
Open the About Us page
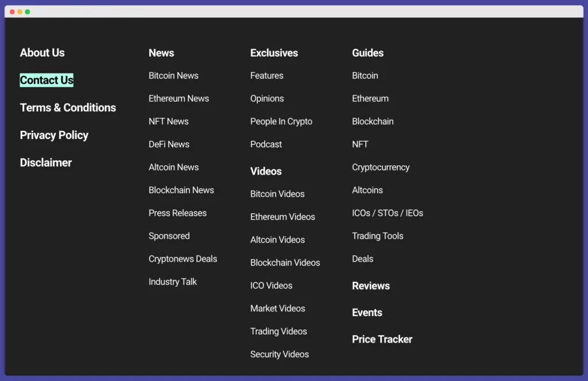(42, 53)
